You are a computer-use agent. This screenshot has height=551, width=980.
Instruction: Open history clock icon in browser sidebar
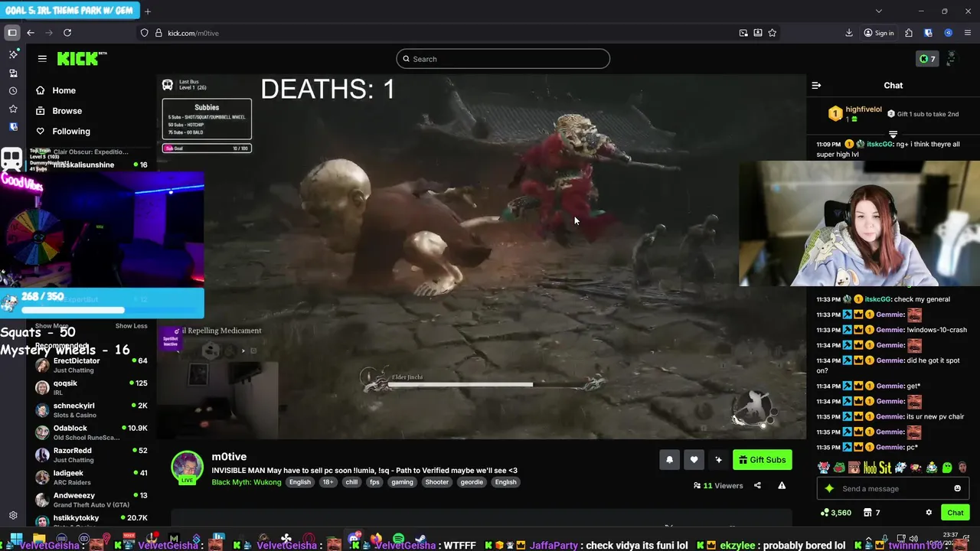pyautogui.click(x=13, y=91)
